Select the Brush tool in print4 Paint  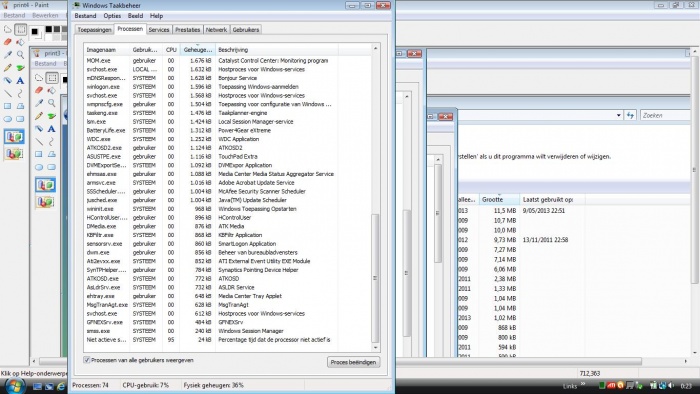pyautogui.click(x=20, y=68)
